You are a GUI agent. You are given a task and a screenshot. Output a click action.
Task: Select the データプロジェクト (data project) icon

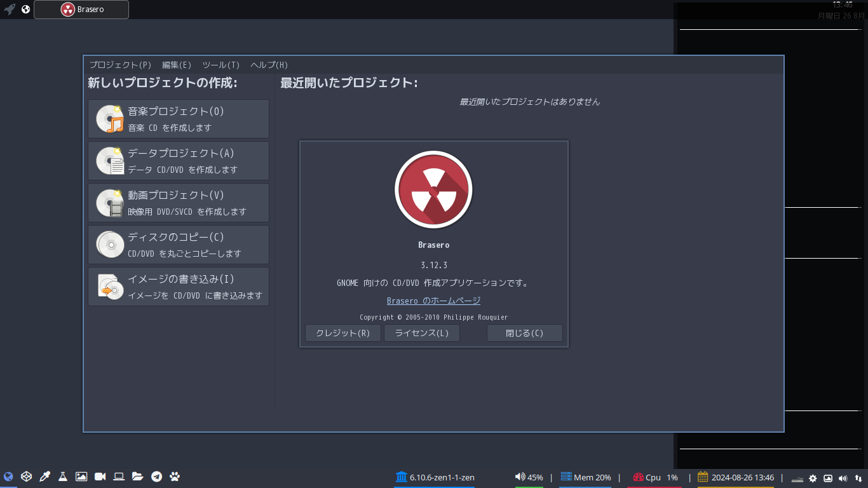(x=109, y=160)
